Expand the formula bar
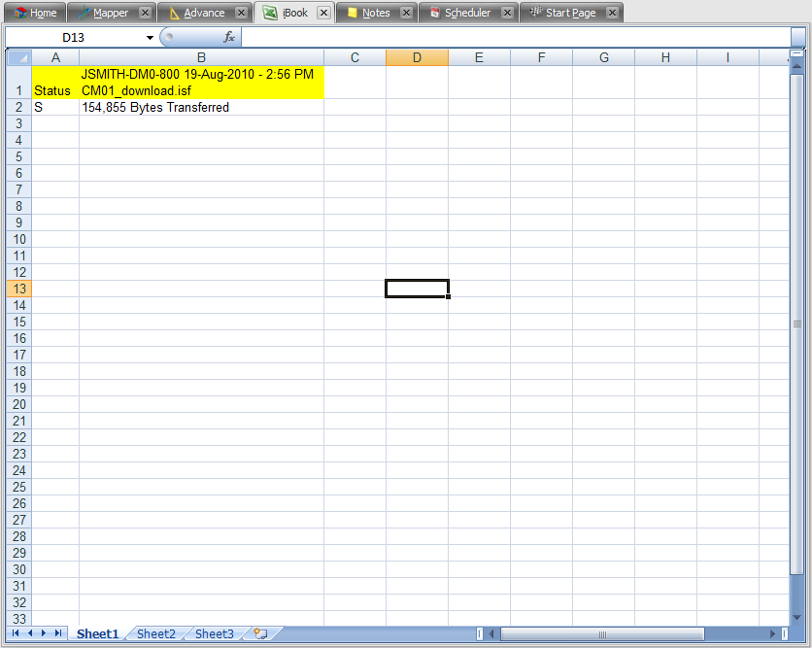 click(x=796, y=37)
